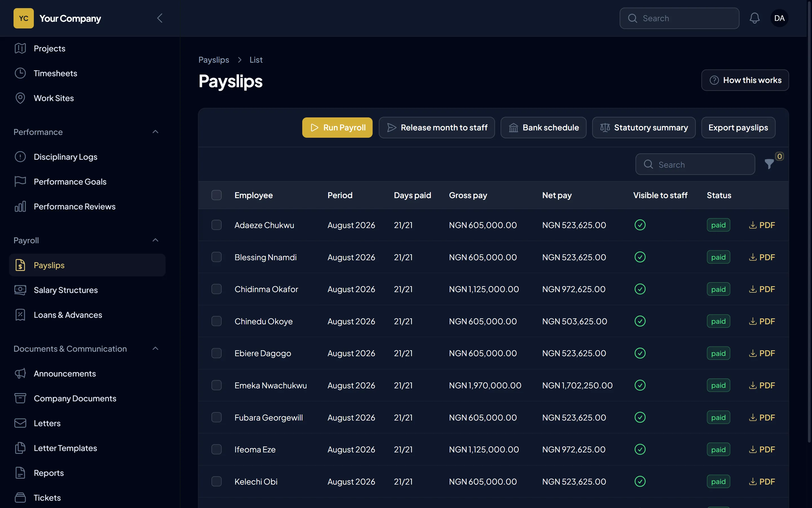The height and width of the screenshot is (508, 812).
Task: Click visible-to-staff checkmark for Blessing Nnamdi
Action: pos(640,257)
